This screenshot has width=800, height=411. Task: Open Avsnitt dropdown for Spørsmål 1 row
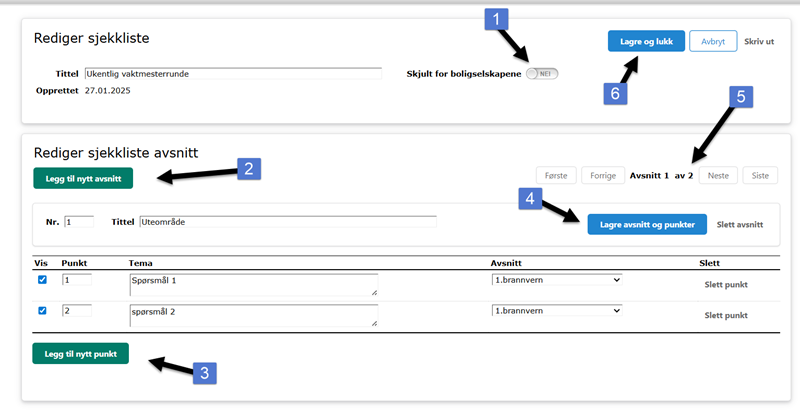coord(556,281)
